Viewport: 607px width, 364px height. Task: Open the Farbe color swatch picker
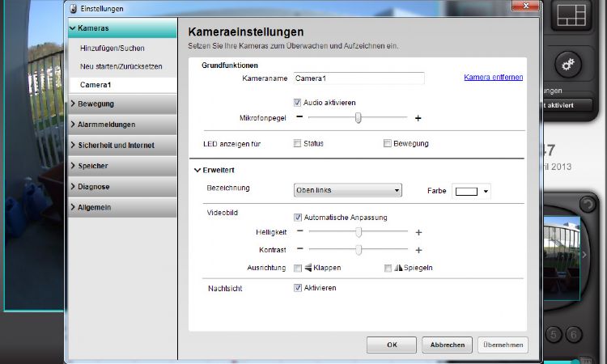coord(472,192)
